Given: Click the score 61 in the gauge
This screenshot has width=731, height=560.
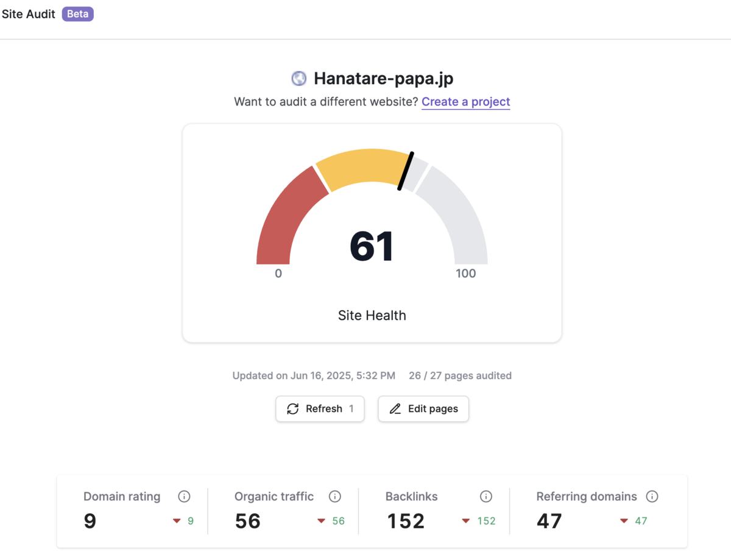Looking at the screenshot, I should tap(372, 247).
